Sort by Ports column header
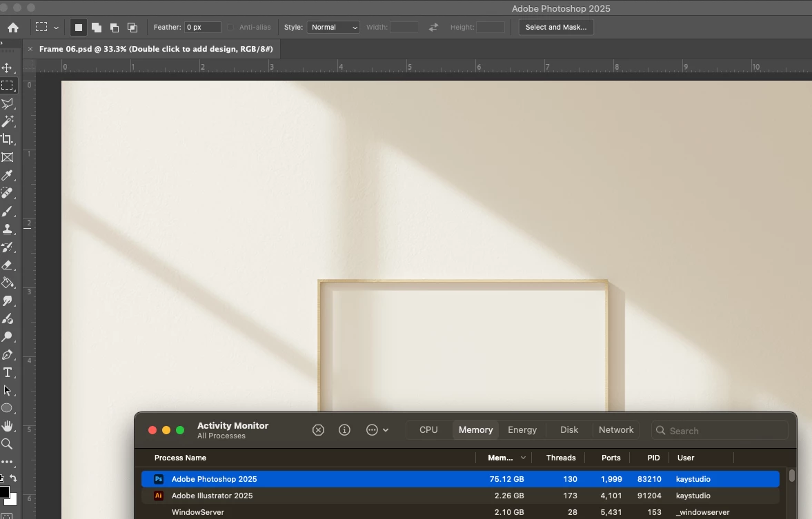 tap(611, 458)
